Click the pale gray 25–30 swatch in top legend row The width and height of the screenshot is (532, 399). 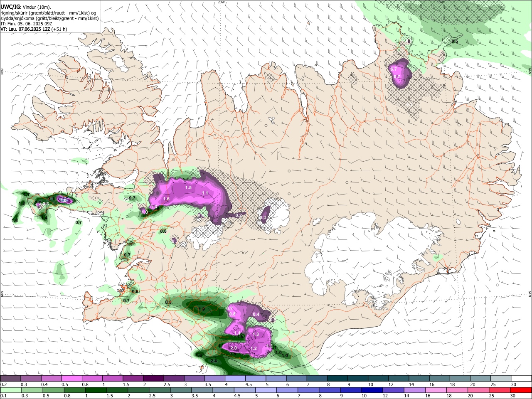(501, 379)
